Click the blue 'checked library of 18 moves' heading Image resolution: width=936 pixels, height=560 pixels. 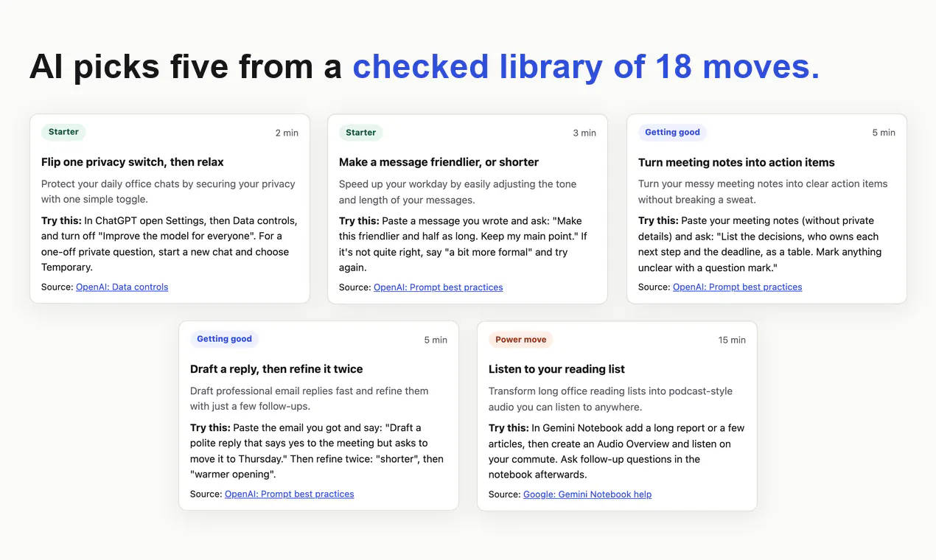pyautogui.click(x=586, y=66)
